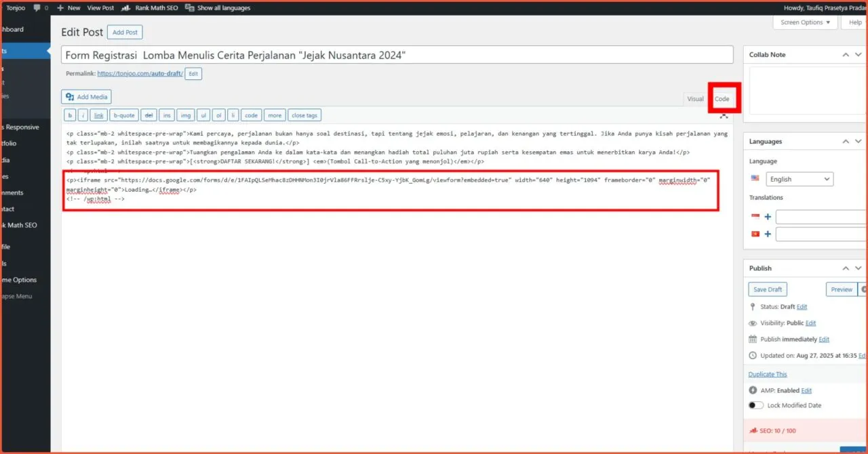868x454 pixels.
Task: Add Indonesian translation with plus icon
Action: [768, 217]
